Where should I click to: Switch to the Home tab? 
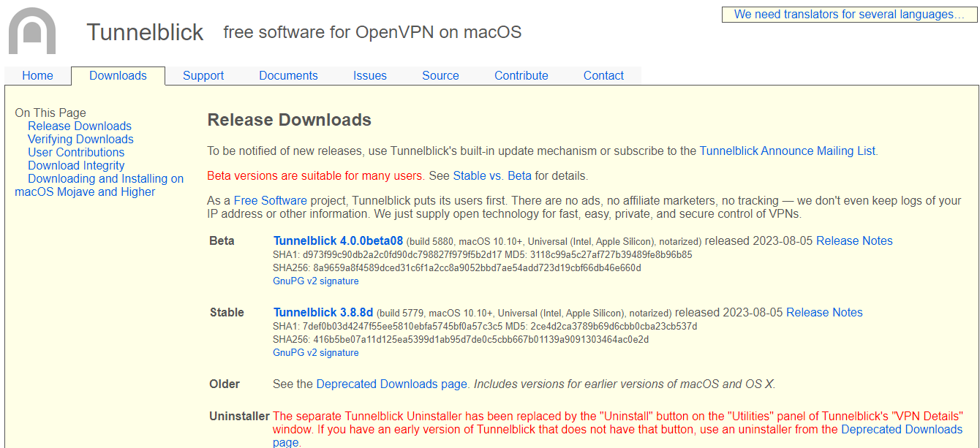point(37,75)
